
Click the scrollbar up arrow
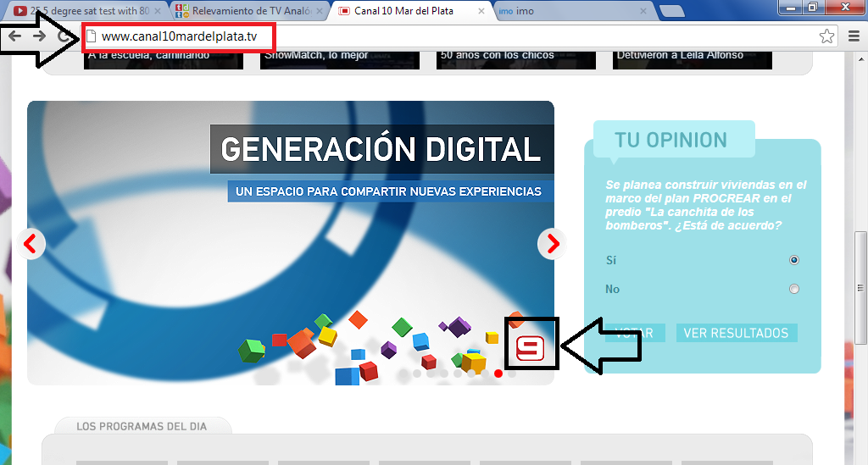(x=861, y=59)
